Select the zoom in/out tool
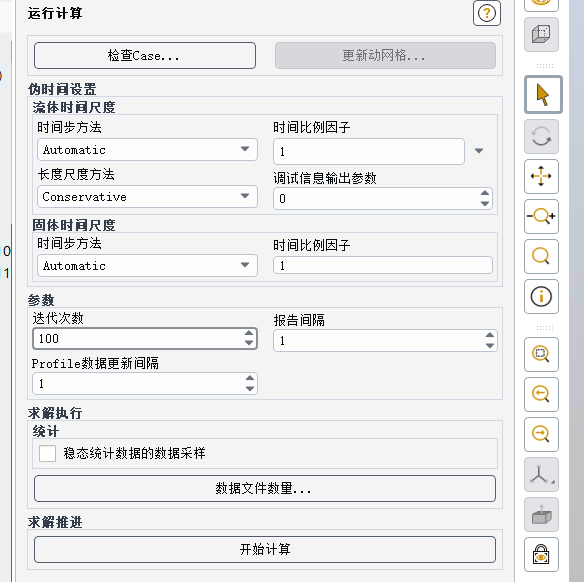Screen dimensions: 584x582 point(541,216)
